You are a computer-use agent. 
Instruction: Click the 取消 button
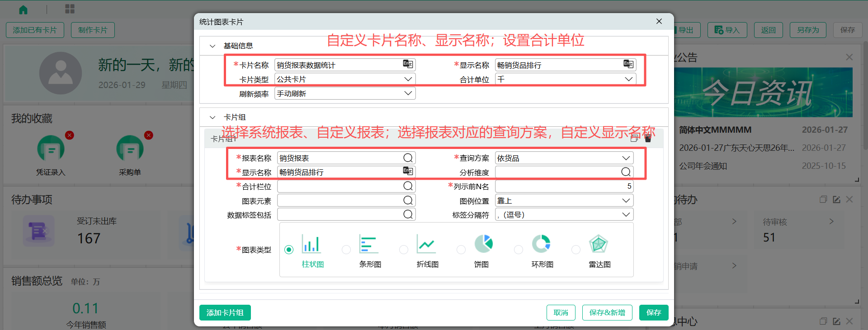pos(561,312)
